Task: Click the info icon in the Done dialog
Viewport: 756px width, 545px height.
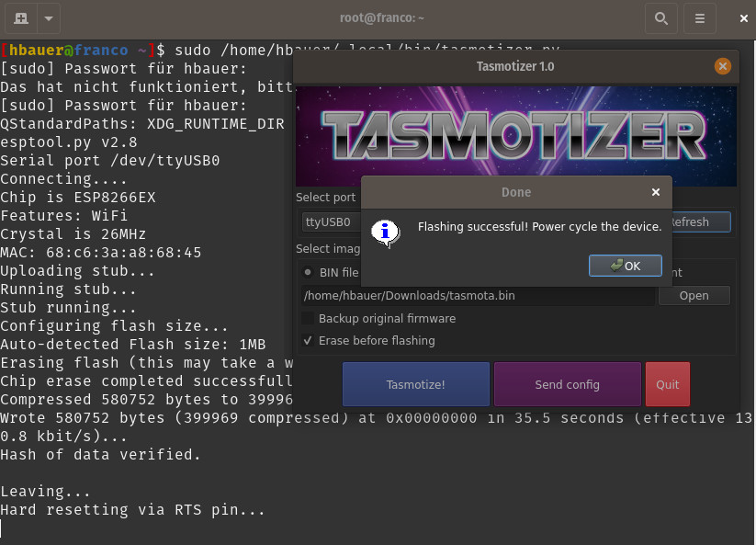Action: point(385,233)
